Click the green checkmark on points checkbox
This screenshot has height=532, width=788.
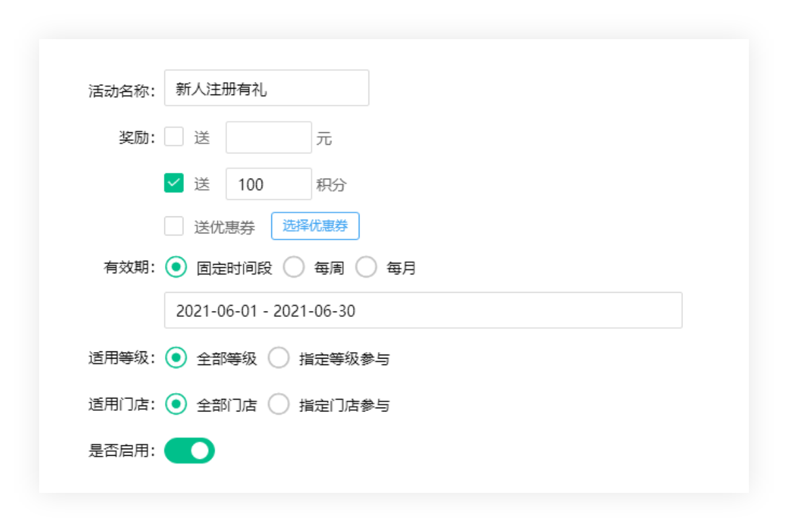pyautogui.click(x=174, y=184)
